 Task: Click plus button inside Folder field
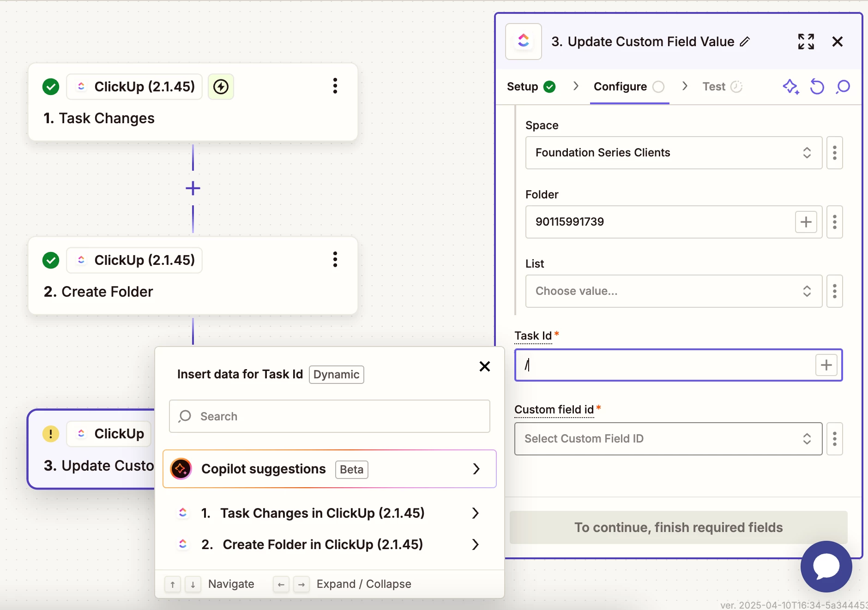(806, 222)
